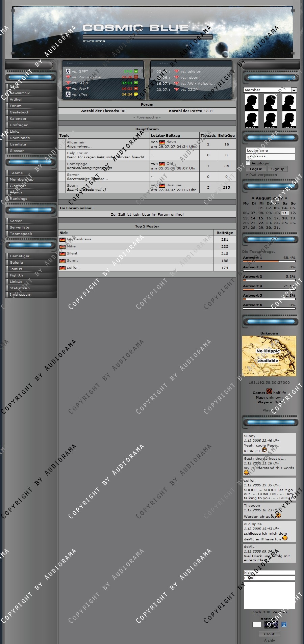Image resolution: width=304 pixels, height=644 pixels.
Task: Click the Antispam info icon
Action: pos(284,624)
